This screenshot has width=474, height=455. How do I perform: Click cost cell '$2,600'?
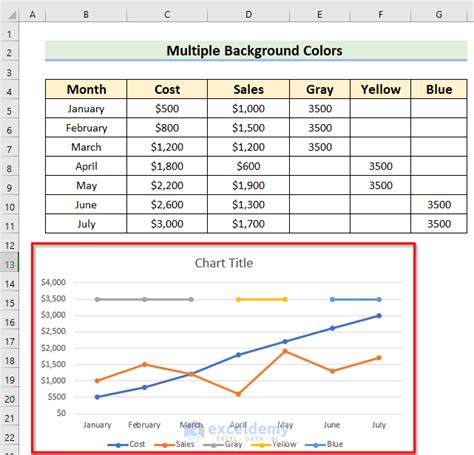167,205
